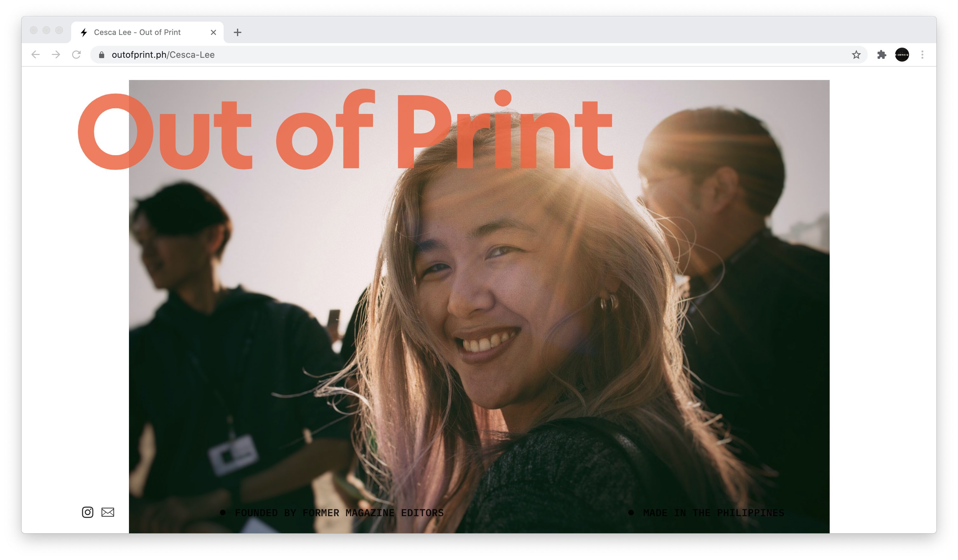The image size is (958, 560).
Task: Open the Extensions puzzle icon
Action: pyautogui.click(x=881, y=55)
